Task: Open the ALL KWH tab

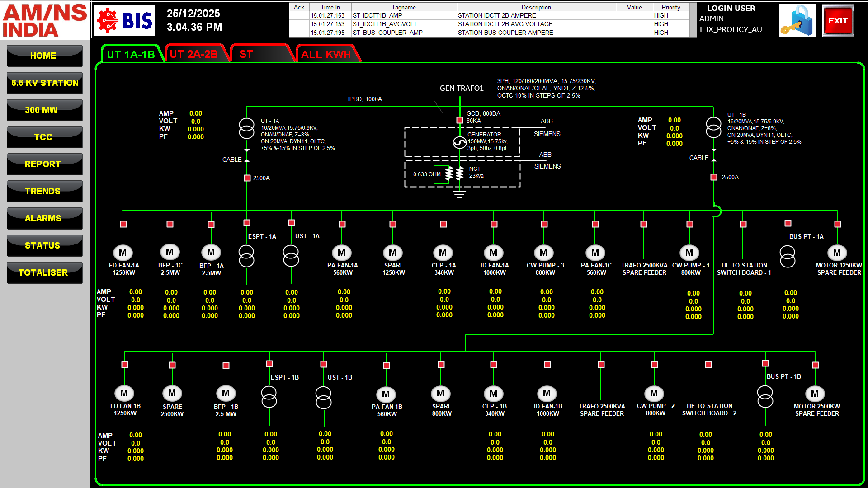Action: coord(325,54)
